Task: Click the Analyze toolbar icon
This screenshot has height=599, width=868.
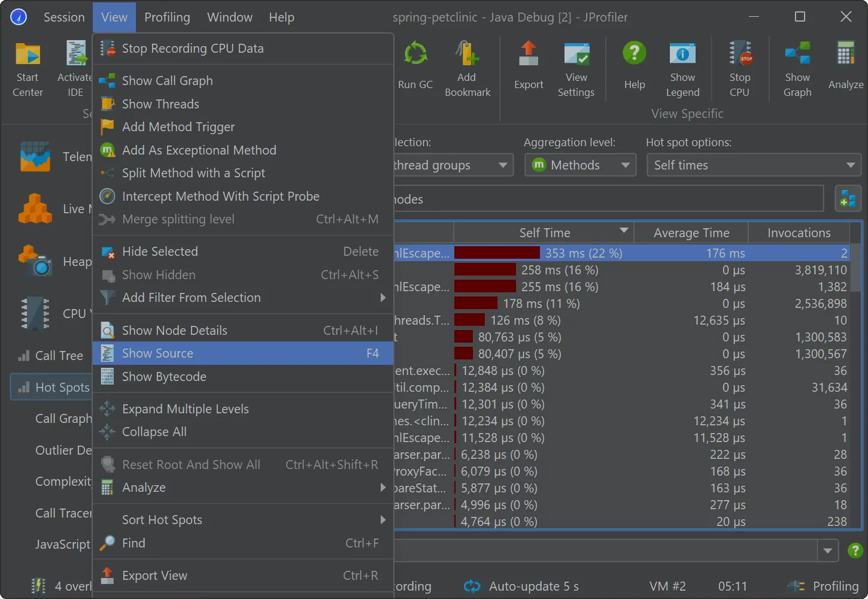Action: (x=846, y=53)
